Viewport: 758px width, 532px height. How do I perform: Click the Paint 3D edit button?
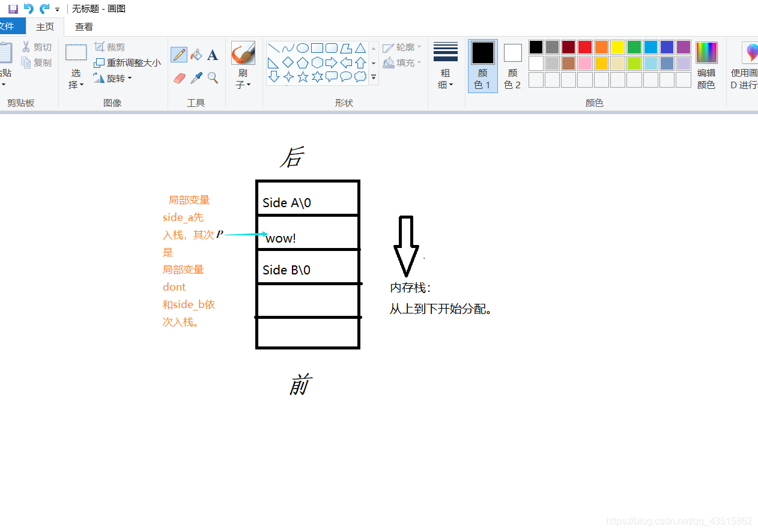pyautogui.click(x=745, y=66)
